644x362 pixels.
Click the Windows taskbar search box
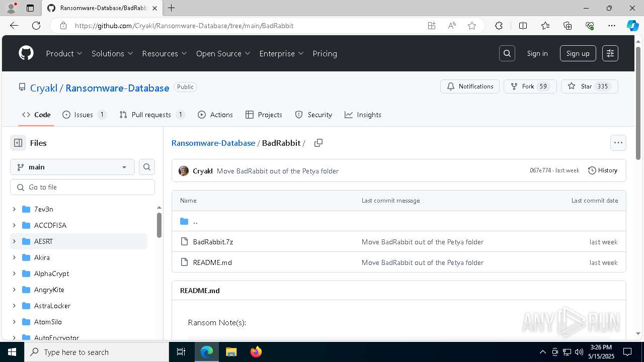[97, 352]
